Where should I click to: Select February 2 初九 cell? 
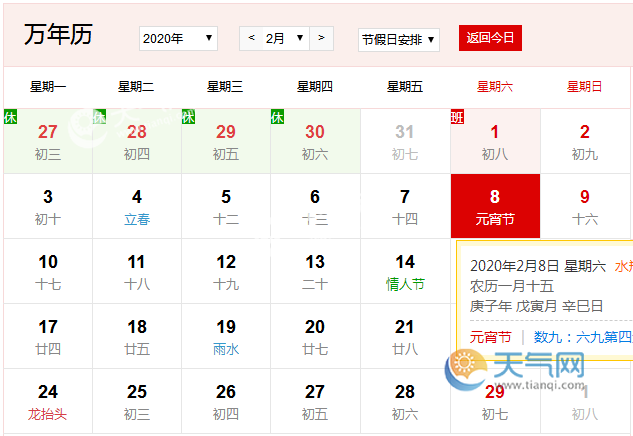[585, 141]
